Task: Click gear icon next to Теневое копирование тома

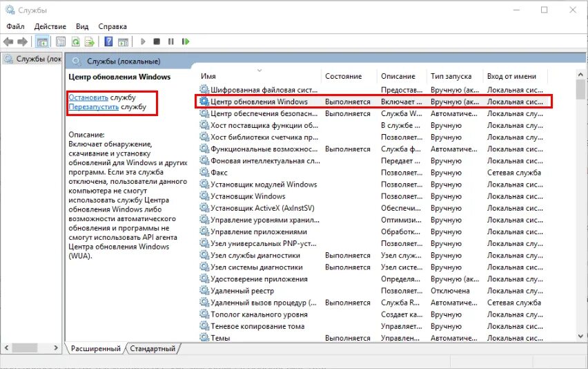Action: tap(204, 326)
